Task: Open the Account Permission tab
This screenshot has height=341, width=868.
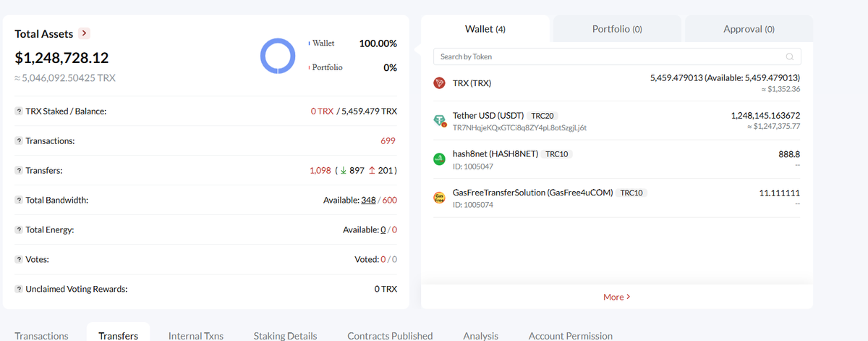Action: pyautogui.click(x=571, y=335)
